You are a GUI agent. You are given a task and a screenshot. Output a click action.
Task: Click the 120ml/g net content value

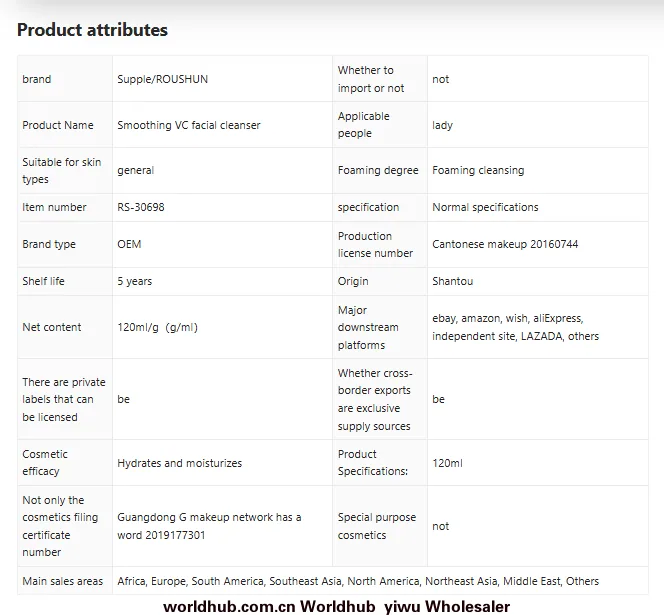pyautogui.click(x=158, y=327)
